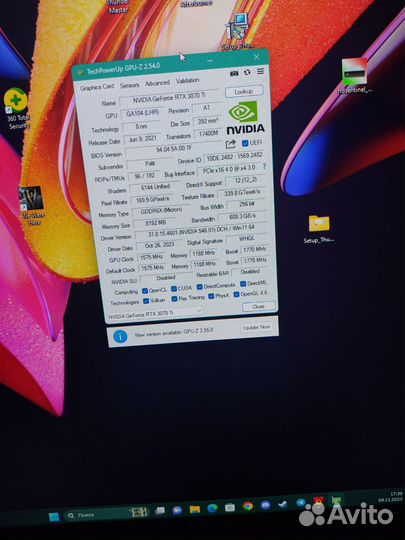Toggle the DirectCompute checkbox
Screen dimensions: 405x540
[199, 287]
